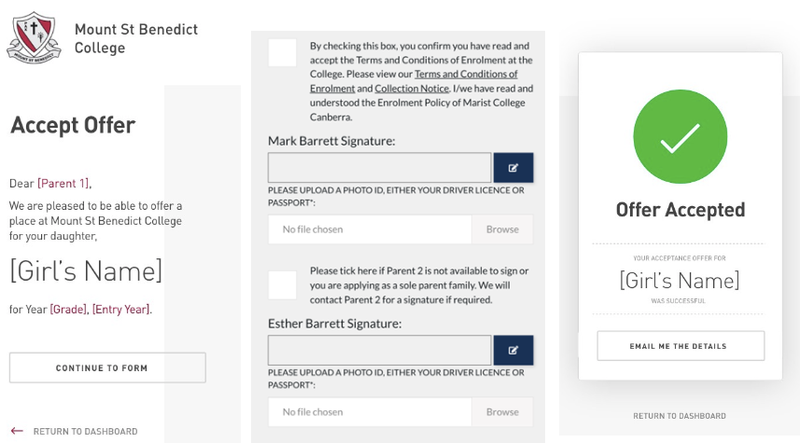This screenshot has width=800, height=443.
Task: Browse for Esther Barrett's photo ID file
Action: click(502, 411)
